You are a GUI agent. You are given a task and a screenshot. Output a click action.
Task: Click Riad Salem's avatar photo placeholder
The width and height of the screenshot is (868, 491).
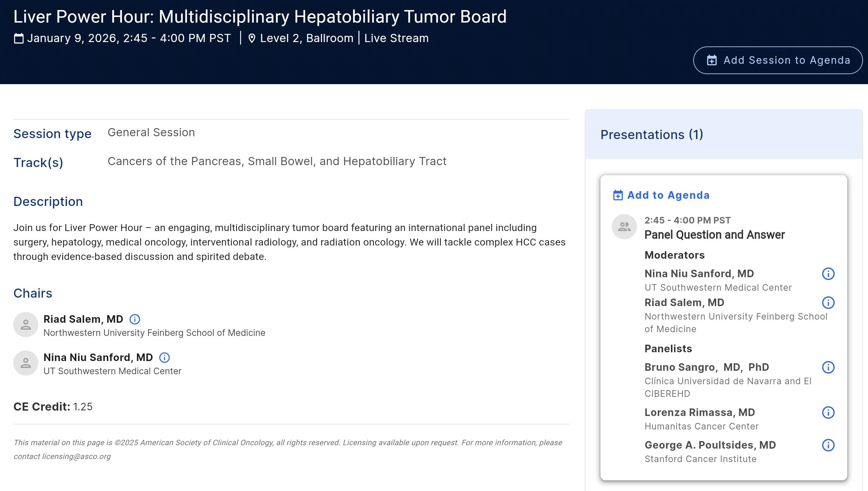[26, 324]
